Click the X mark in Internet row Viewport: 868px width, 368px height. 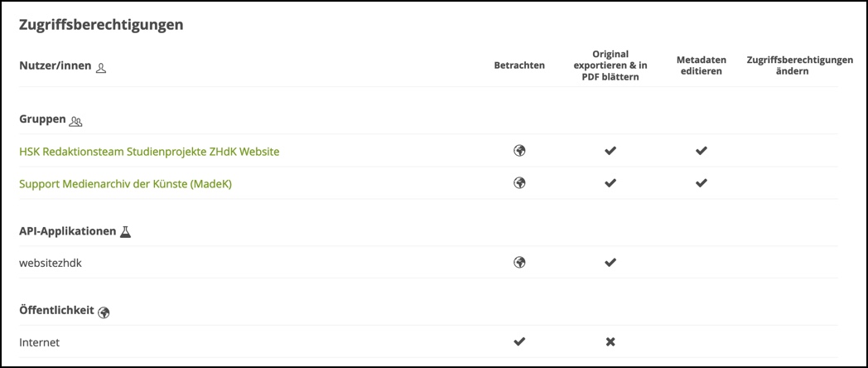pos(610,341)
